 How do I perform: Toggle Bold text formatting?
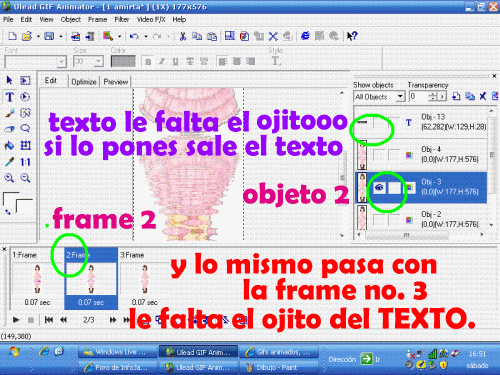tap(148, 62)
